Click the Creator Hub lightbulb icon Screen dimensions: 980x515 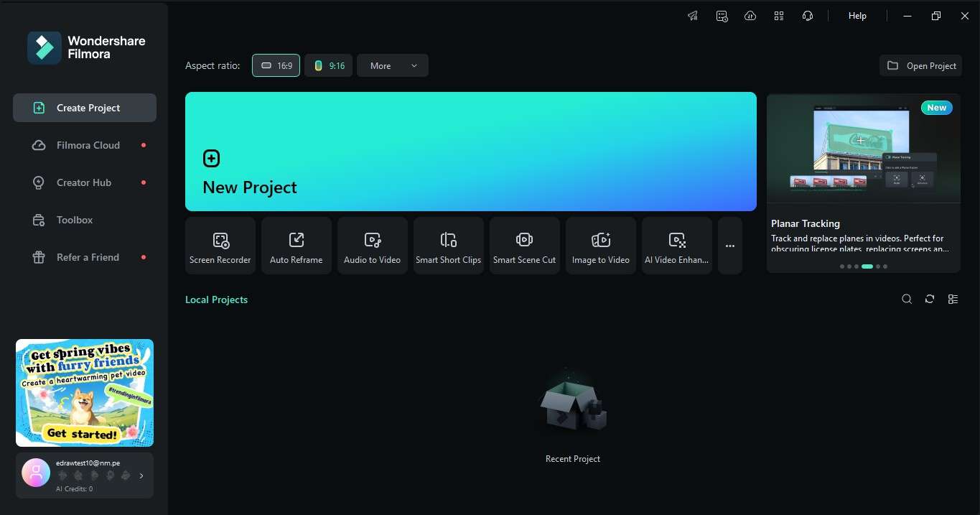(x=39, y=182)
